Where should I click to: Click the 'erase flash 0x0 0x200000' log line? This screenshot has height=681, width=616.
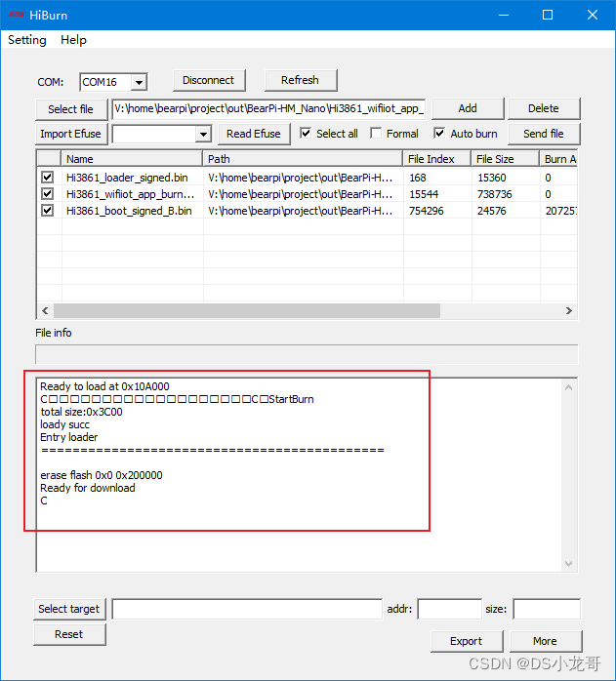[x=102, y=475]
